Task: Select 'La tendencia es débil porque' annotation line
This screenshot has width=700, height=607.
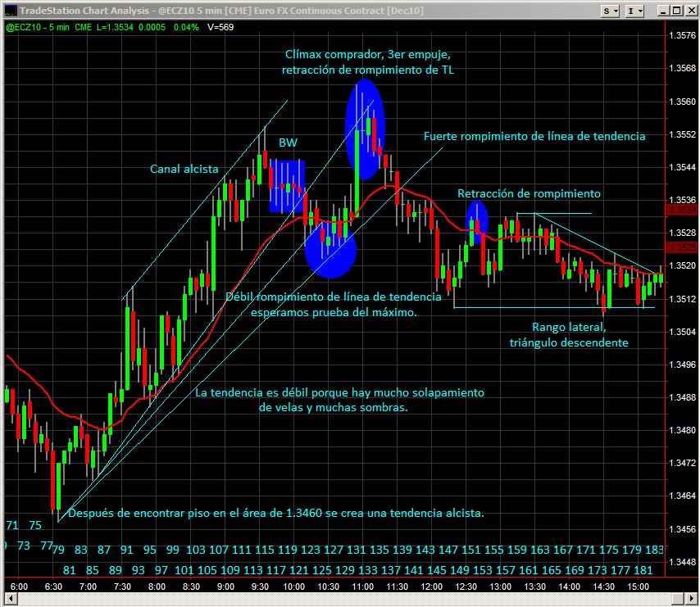Action: (339, 392)
